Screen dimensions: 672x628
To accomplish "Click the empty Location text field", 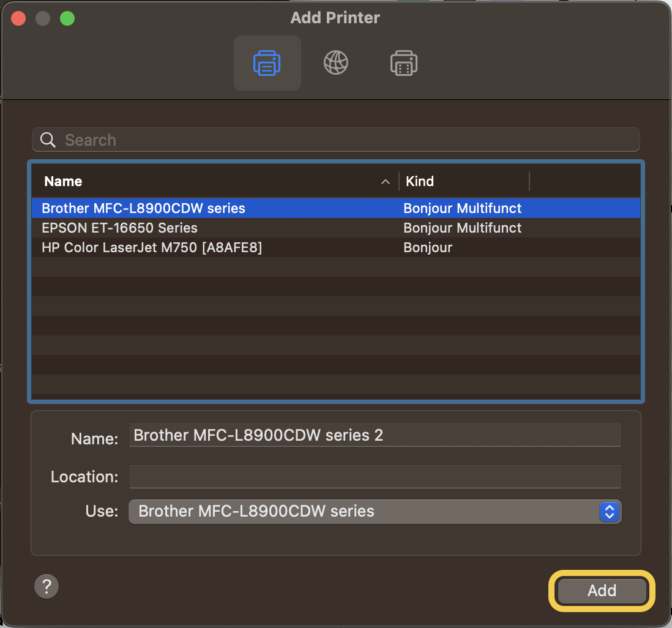I will pos(375,477).
